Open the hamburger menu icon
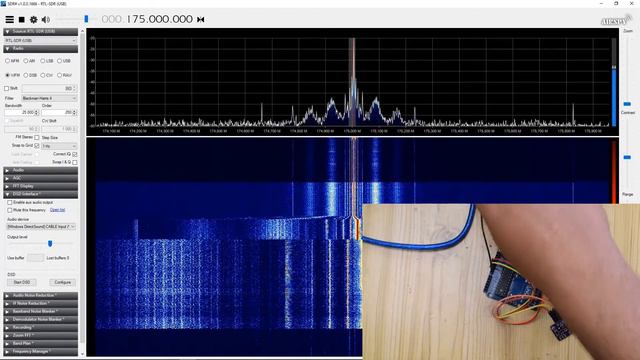This screenshot has height=360, width=640. pos(9,19)
